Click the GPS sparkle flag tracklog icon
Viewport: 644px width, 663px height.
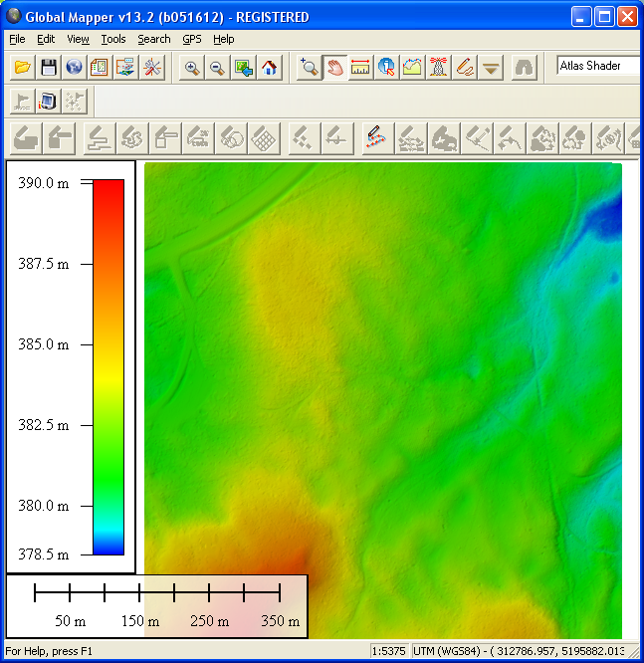pyautogui.click(x=75, y=102)
